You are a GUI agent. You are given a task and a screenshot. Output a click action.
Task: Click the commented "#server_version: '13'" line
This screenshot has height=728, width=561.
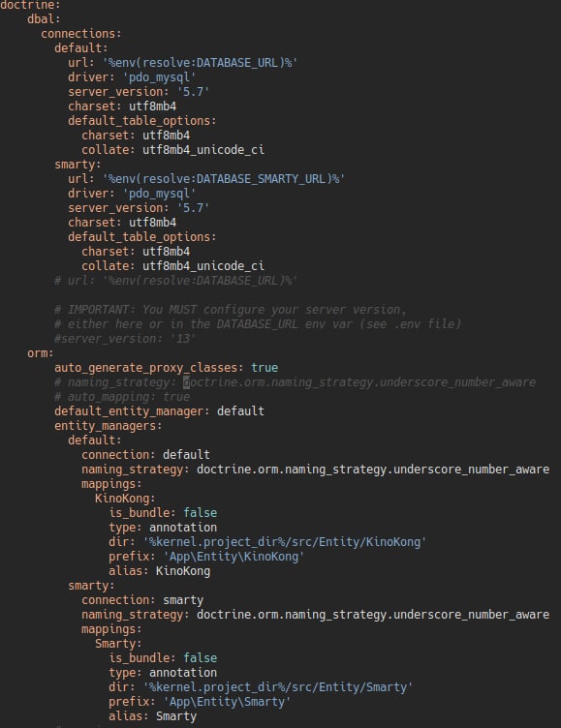tap(125, 339)
